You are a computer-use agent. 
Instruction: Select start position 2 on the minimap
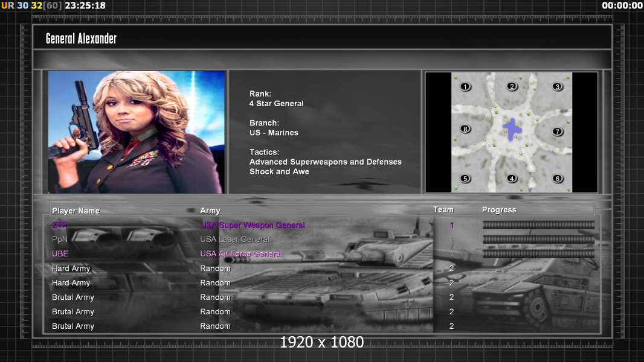(x=512, y=86)
